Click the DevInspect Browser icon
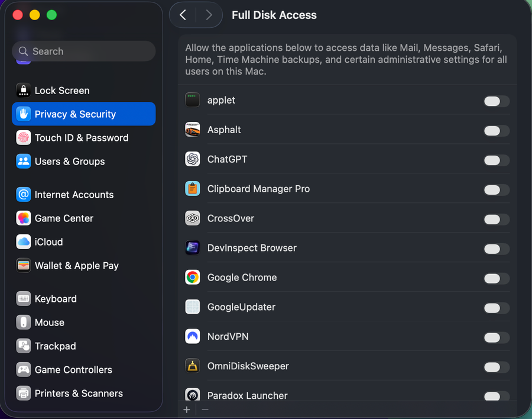The image size is (532, 419). tap(192, 248)
